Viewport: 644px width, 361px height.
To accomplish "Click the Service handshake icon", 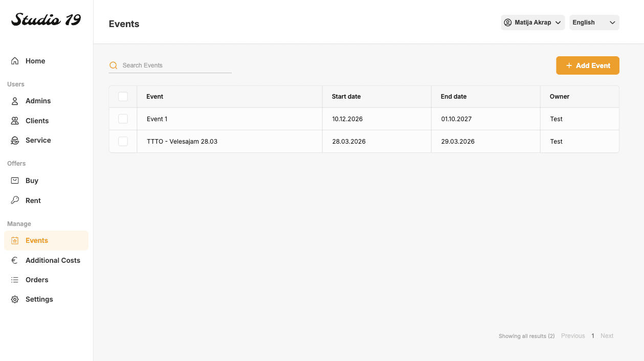I will click(15, 140).
